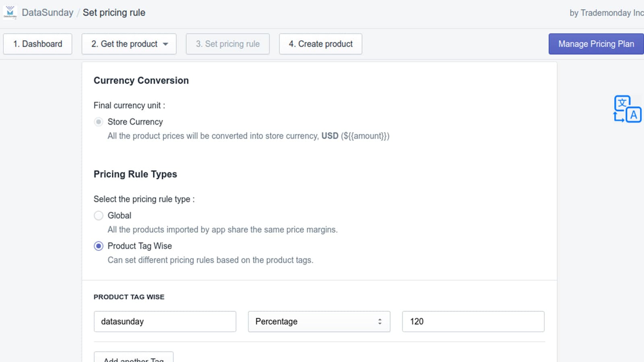Click the Set pricing rule breadcrumb text
644x362 pixels.
click(x=114, y=12)
